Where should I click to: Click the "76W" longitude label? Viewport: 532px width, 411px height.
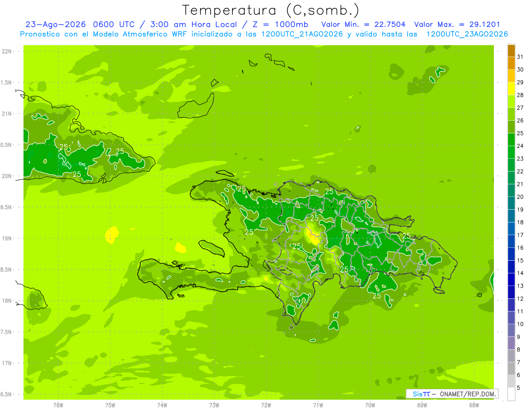click(x=58, y=405)
